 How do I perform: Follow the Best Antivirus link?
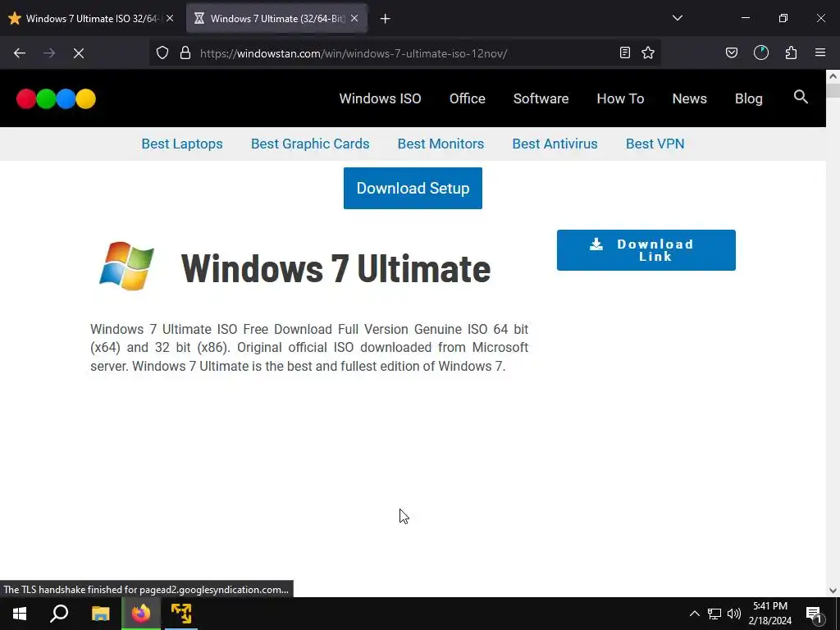pos(555,144)
